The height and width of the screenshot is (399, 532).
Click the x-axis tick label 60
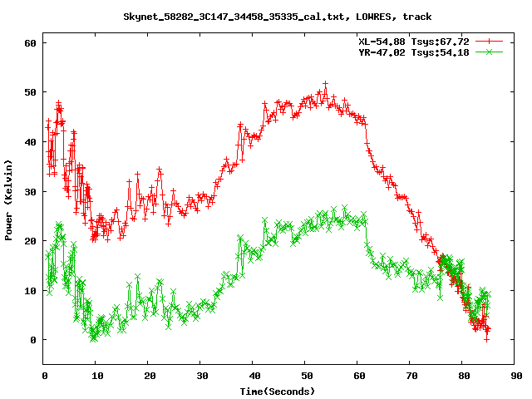click(359, 376)
